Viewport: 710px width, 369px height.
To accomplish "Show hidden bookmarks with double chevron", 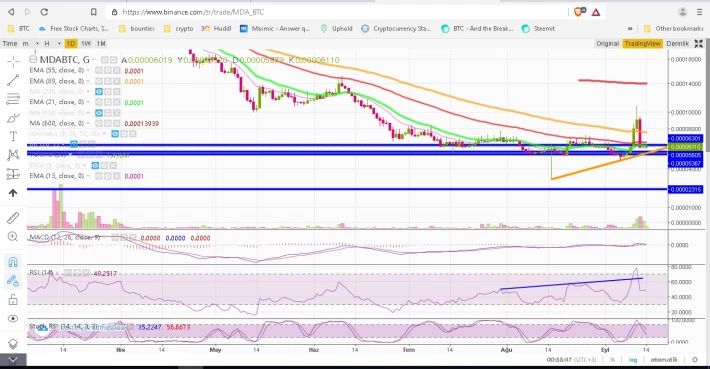I will (630, 29).
